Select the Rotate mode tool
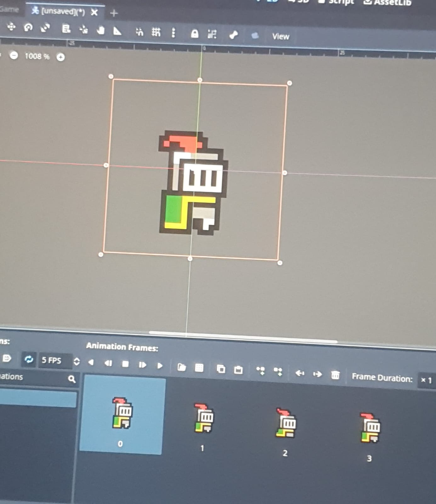Image resolution: width=436 pixels, height=504 pixels. tap(28, 28)
